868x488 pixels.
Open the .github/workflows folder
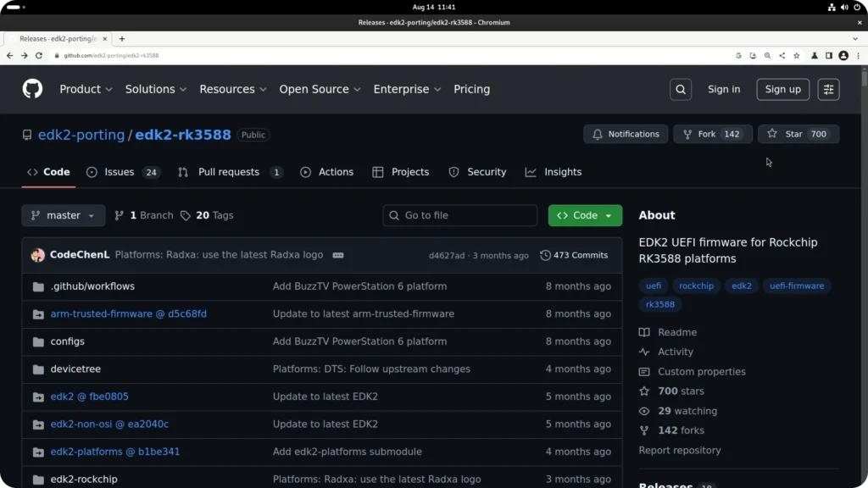(92, 286)
